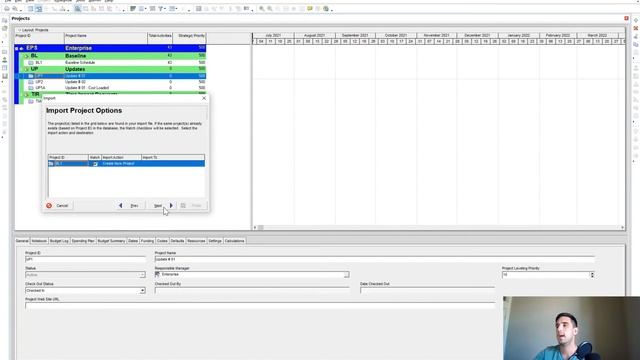Open the Settings tab
The image size is (640, 360).
(x=215, y=241)
